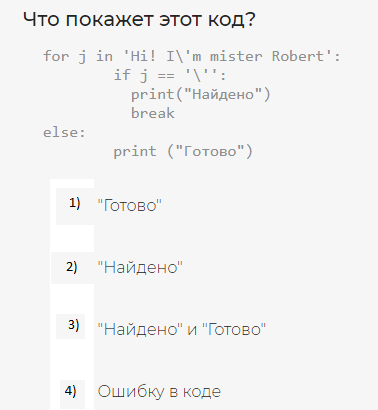Select answer number 4) marker

tap(70, 391)
